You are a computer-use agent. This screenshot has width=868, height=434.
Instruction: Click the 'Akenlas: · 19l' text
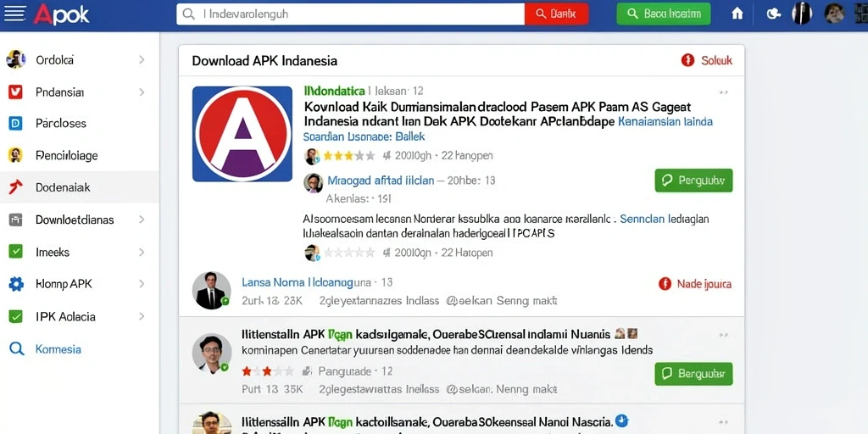[359, 198]
